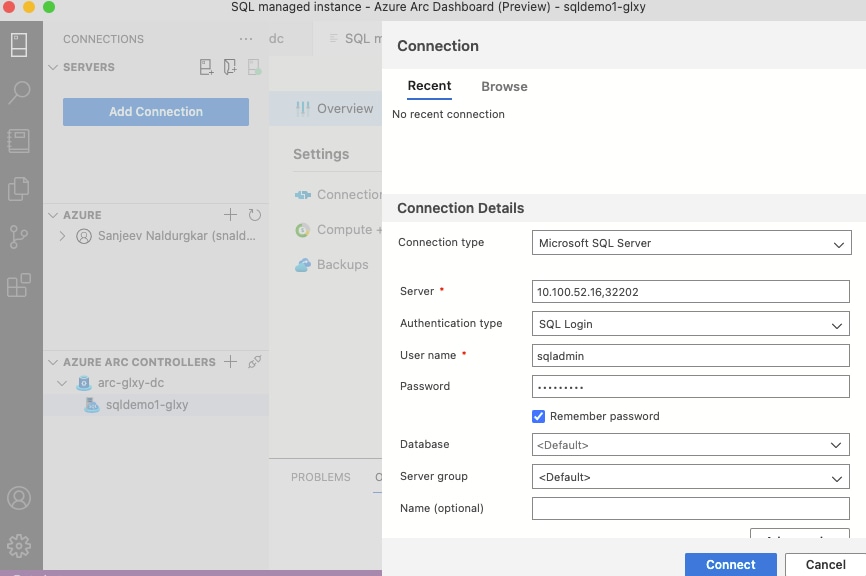Click plus icon in Azure section
The image size is (866, 576).
230,214
